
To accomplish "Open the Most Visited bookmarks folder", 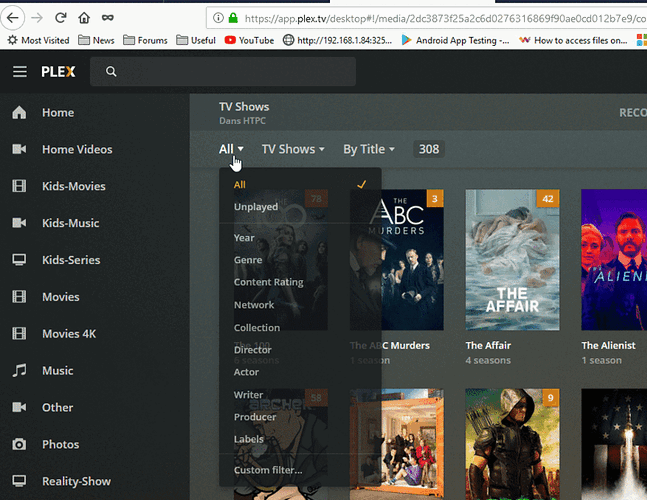I will 39,40.
